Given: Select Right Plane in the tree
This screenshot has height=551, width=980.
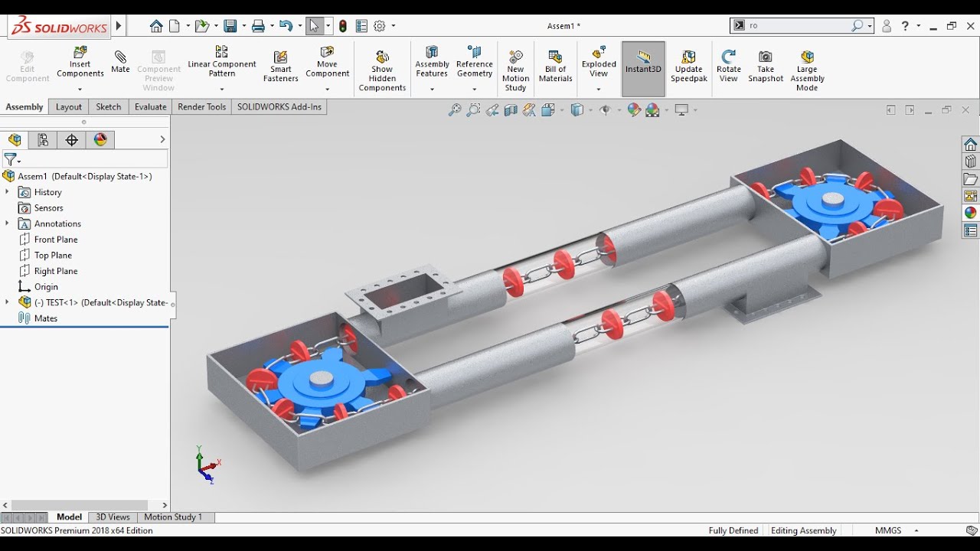Looking at the screenshot, I should click(x=56, y=271).
